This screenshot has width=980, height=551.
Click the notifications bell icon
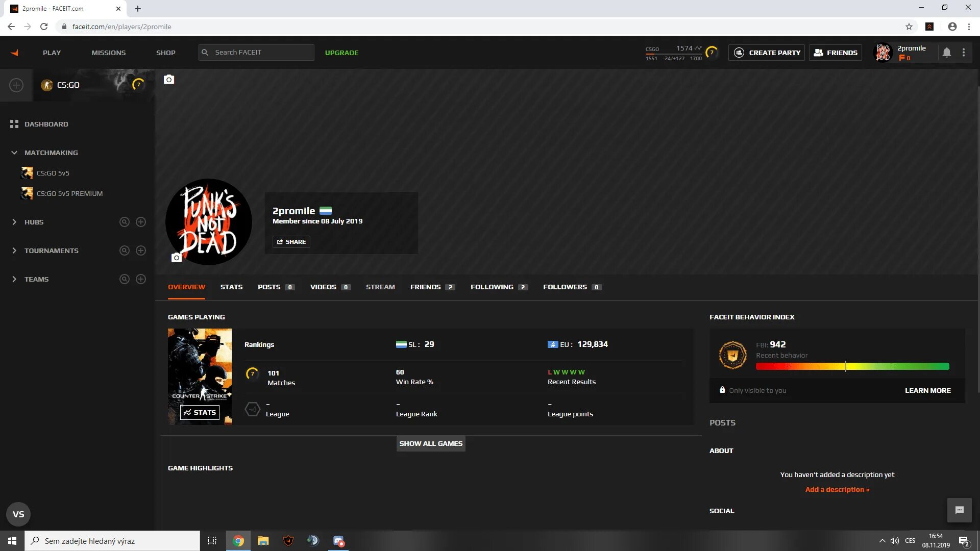(946, 53)
